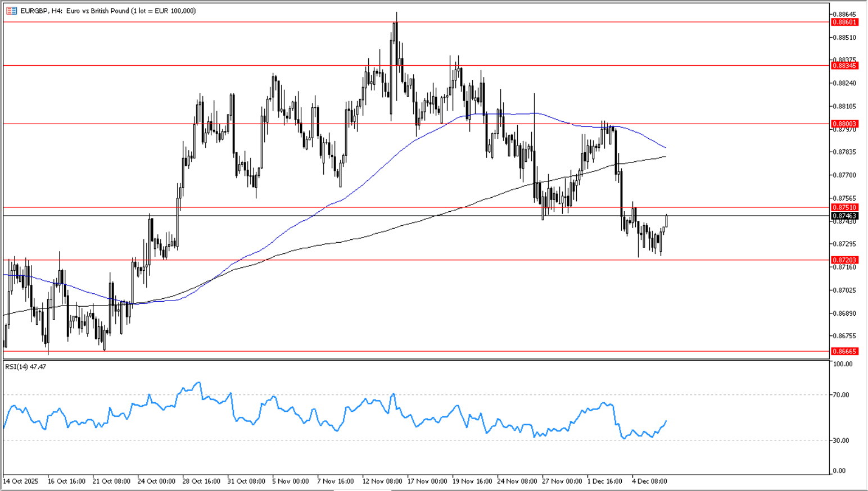868x491 pixels.
Task: Select the 0.88601 red price label
Action: click(x=844, y=22)
